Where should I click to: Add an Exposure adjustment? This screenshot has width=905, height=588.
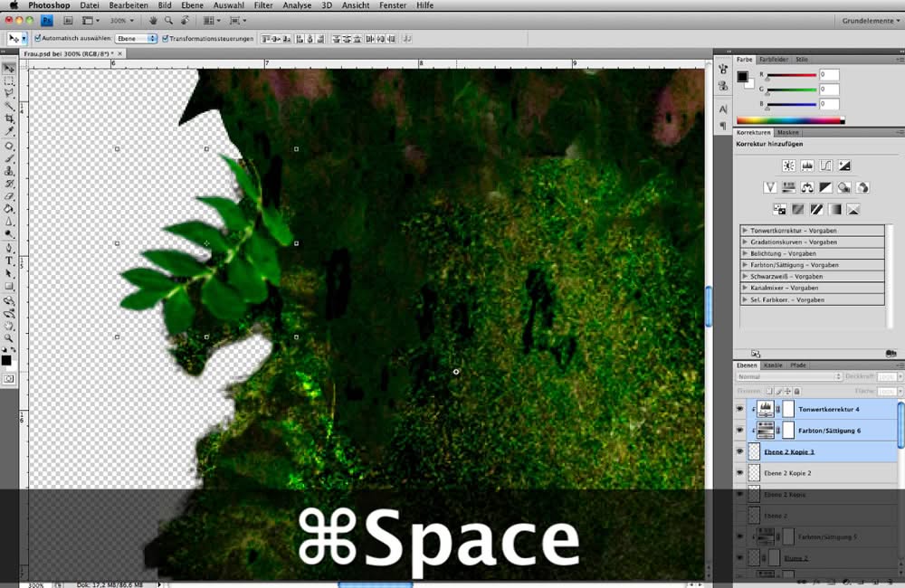844,166
